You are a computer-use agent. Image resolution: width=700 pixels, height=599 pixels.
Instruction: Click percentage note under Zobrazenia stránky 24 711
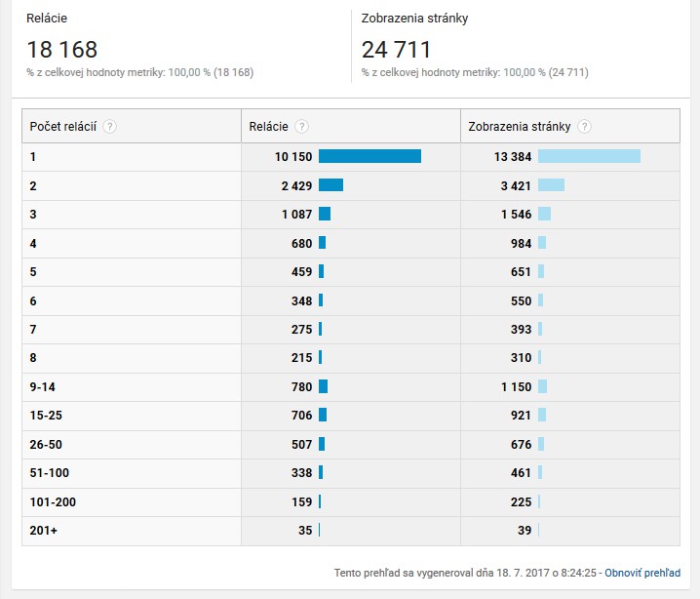(475, 72)
